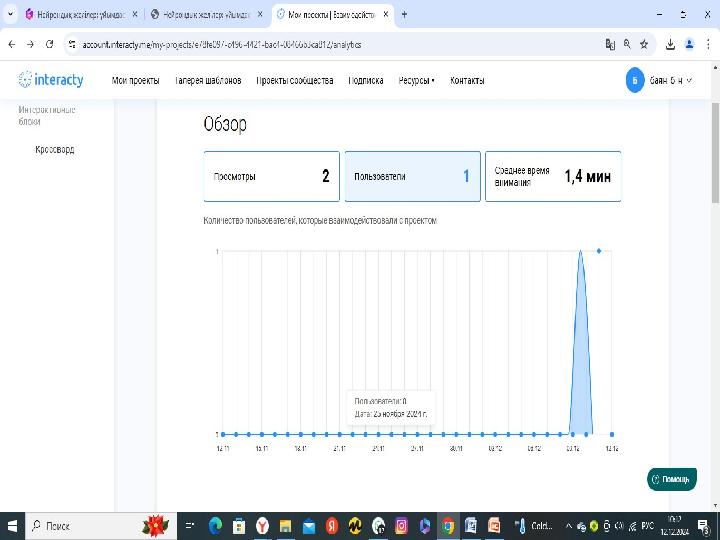Click the first data point at 12.11
720x540 pixels.
point(223,434)
